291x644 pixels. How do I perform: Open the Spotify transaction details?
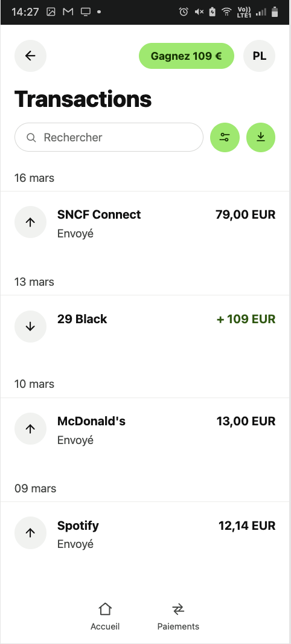(145, 534)
